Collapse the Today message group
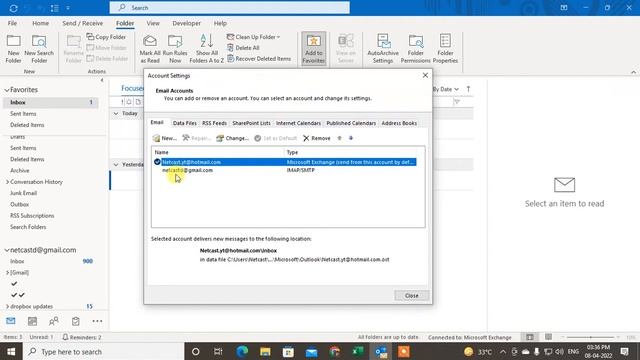 [116, 113]
